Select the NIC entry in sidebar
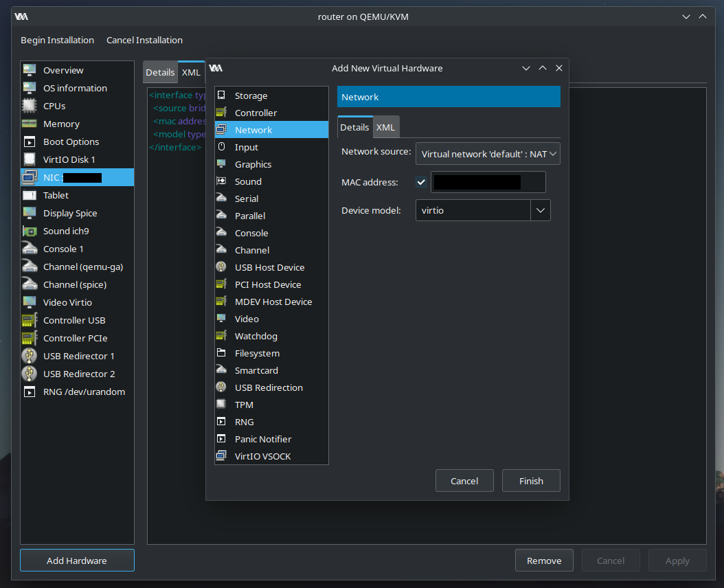The width and height of the screenshot is (724, 588). 77,177
